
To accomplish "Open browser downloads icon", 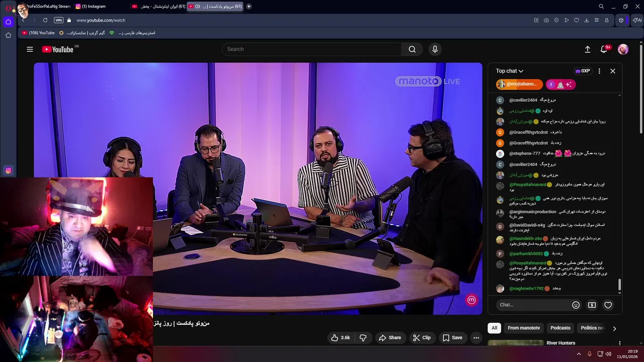I will point(587,20).
